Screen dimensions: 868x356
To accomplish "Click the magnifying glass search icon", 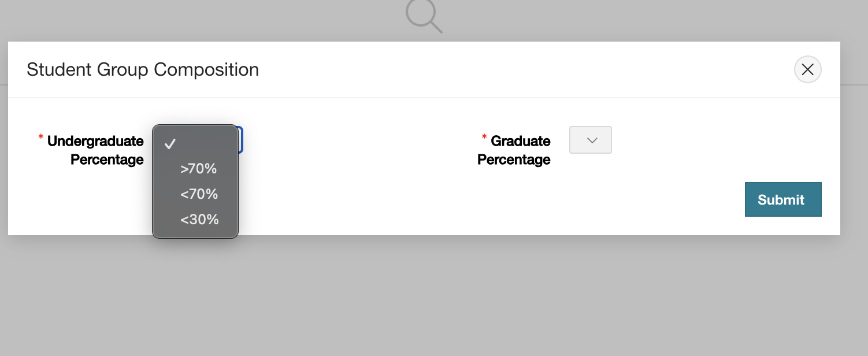I will click(x=424, y=15).
